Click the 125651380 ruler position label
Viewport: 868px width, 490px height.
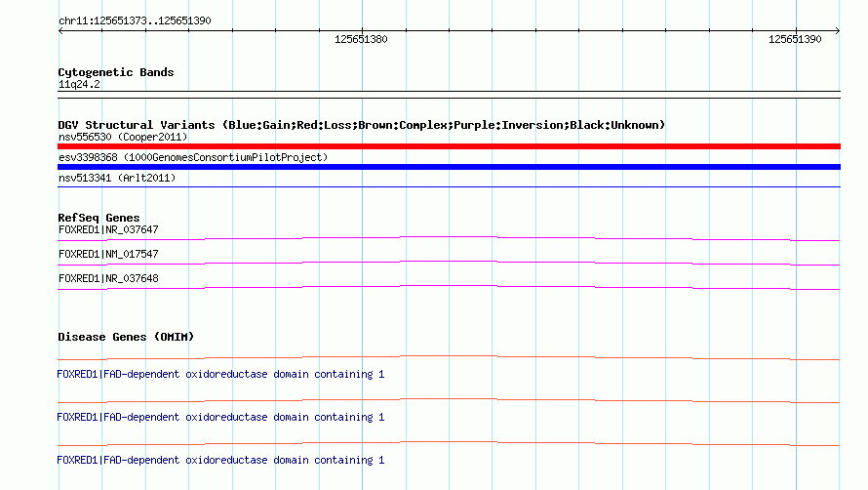pos(361,39)
